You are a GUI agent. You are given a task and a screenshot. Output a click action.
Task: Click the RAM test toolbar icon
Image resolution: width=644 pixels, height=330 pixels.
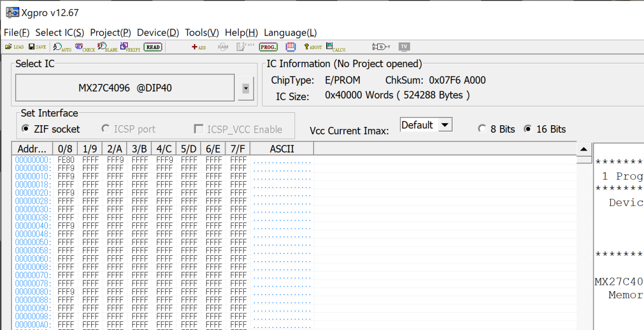[x=223, y=47]
